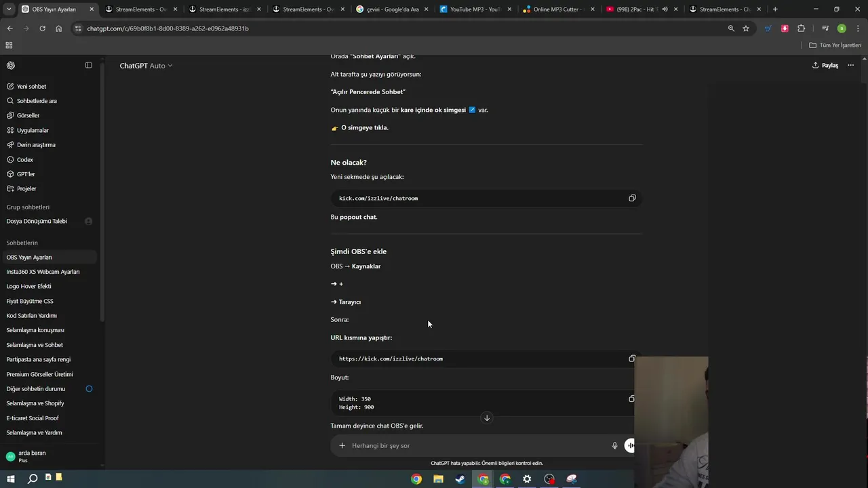Open the E-ticaret Social Proof chat
Image resolution: width=868 pixels, height=488 pixels.
point(51,418)
